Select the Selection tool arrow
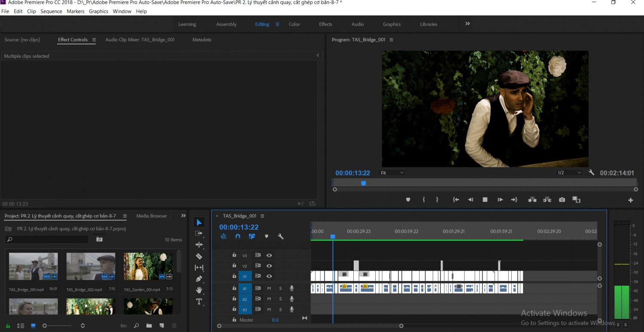The height and width of the screenshot is (332, 644). pos(199,222)
